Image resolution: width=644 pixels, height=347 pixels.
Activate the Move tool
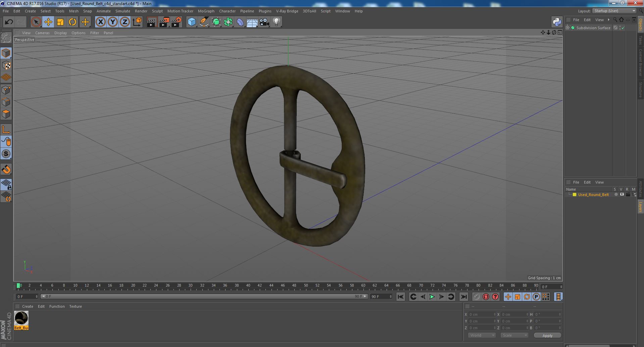pos(48,22)
